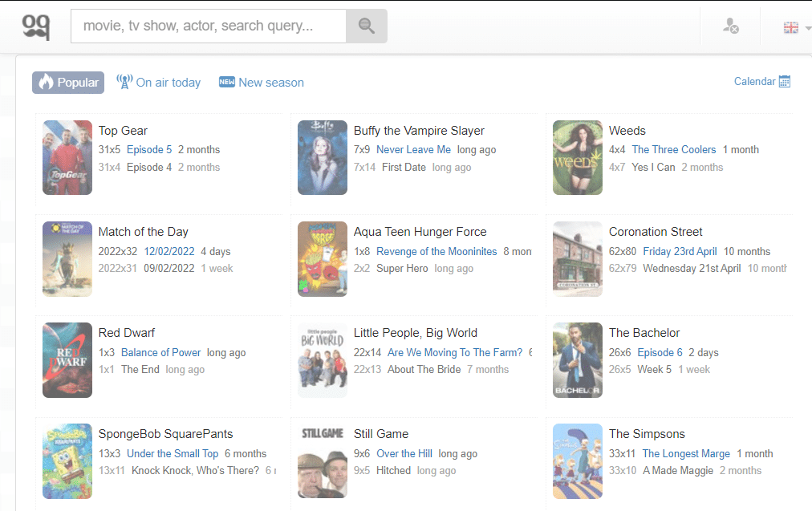The width and height of the screenshot is (812, 511).
Task: Click the Top Gear title
Action: (x=123, y=131)
